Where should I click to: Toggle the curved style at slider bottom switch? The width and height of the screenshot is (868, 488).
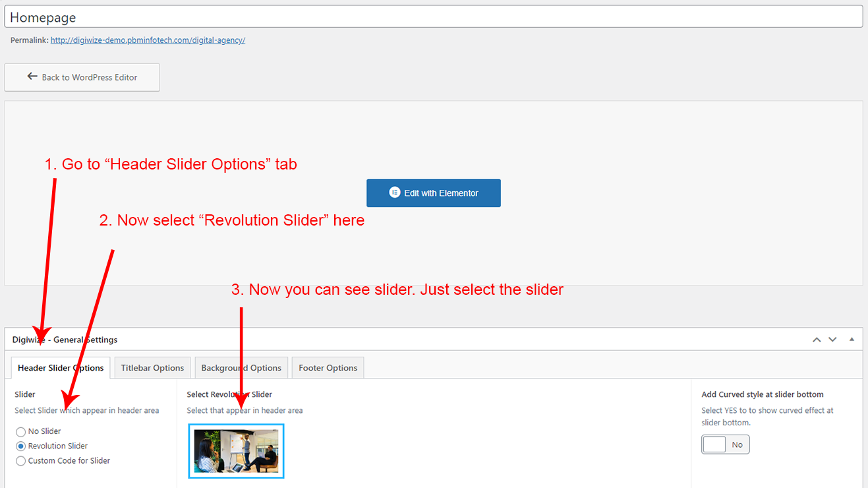tap(725, 444)
